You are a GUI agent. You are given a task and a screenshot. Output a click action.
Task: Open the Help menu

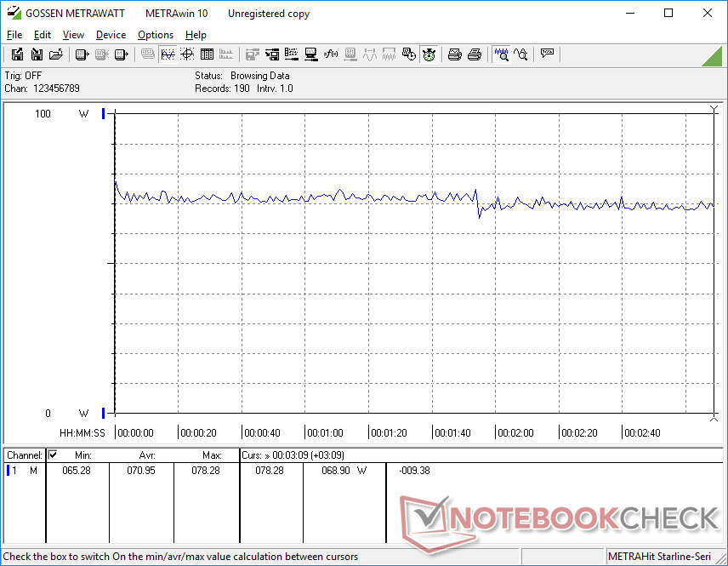point(196,35)
